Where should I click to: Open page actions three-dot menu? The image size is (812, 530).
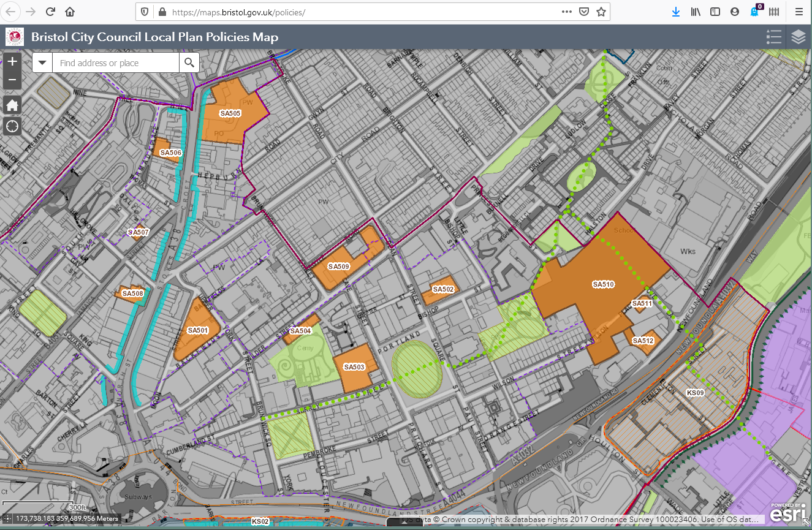click(567, 12)
